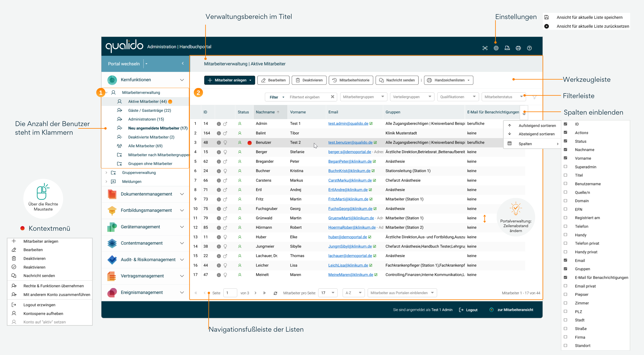Uncheck the Status column checkbox
This screenshot has height=355, width=644.
(565, 141)
